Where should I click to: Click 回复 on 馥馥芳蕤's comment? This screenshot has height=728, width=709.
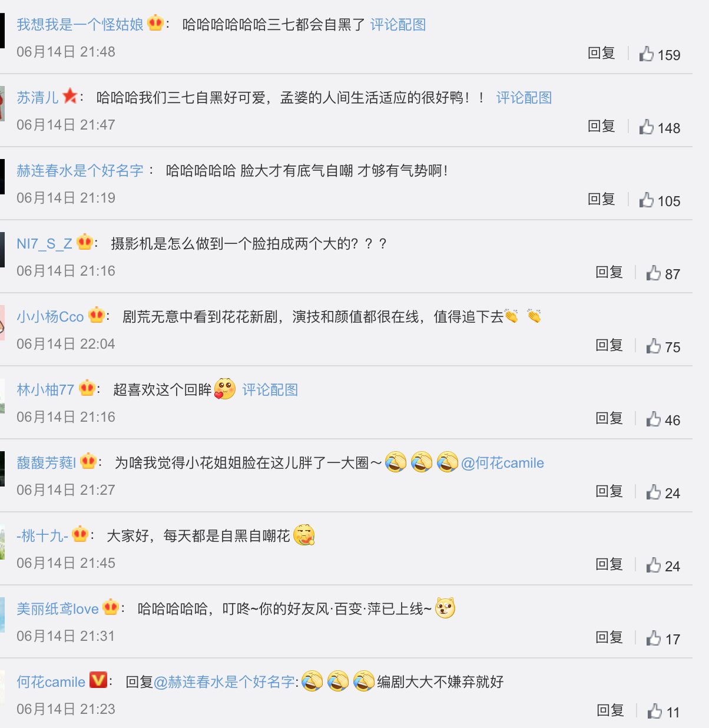click(609, 491)
